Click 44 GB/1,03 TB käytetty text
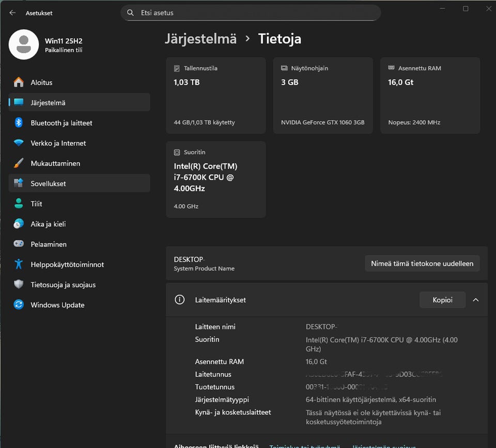Image resolution: width=496 pixels, height=448 pixels. click(x=205, y=122)
